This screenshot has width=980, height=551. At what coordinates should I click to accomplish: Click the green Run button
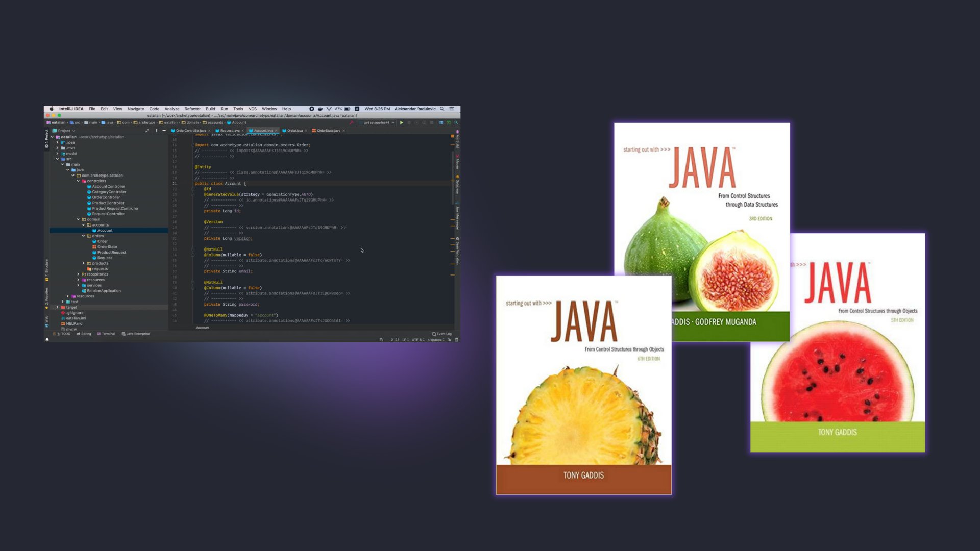[x=402, y=123]
